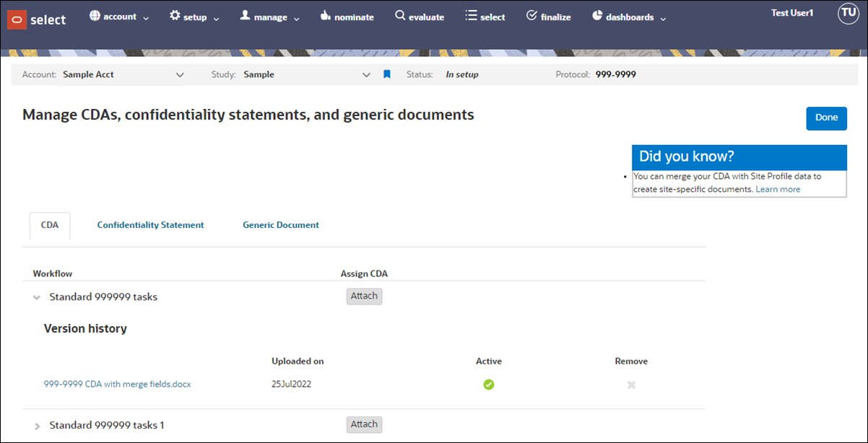Screen dimensions: 868x443
Task: Open the account menu
Action: [x=119, y=17]
